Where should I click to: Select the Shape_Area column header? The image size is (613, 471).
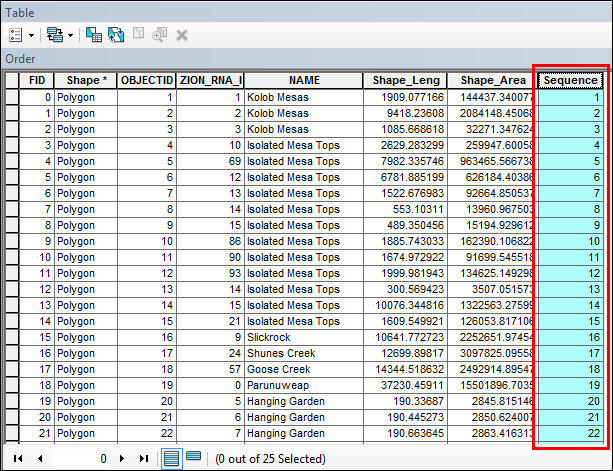coord(492,80)
